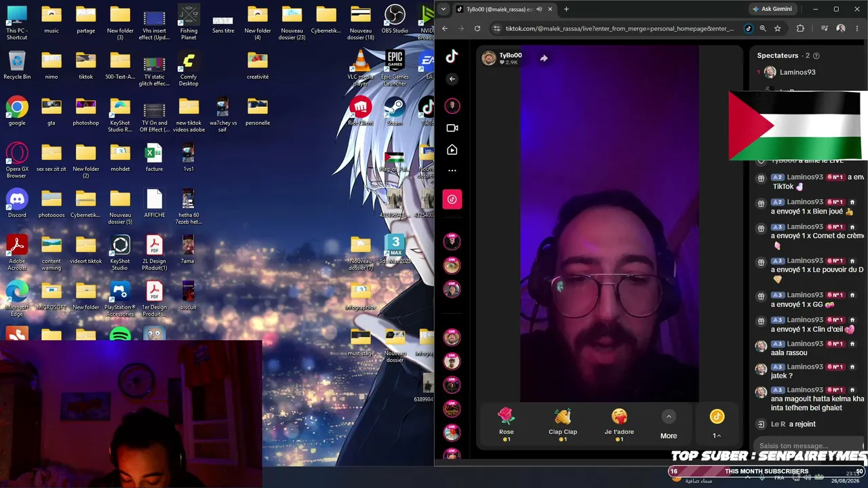Launch Epic Games Launcher from desktop
Screen dimensions: 868x488
395,68
